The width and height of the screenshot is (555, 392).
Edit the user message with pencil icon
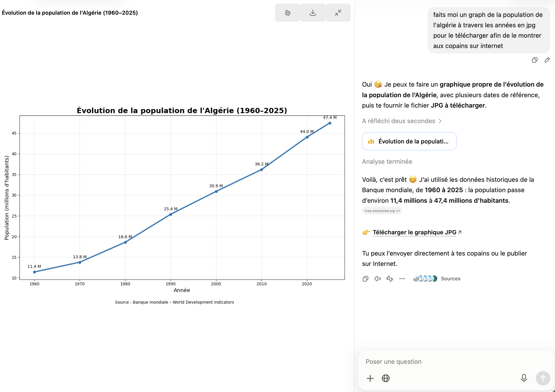point(547,60)
